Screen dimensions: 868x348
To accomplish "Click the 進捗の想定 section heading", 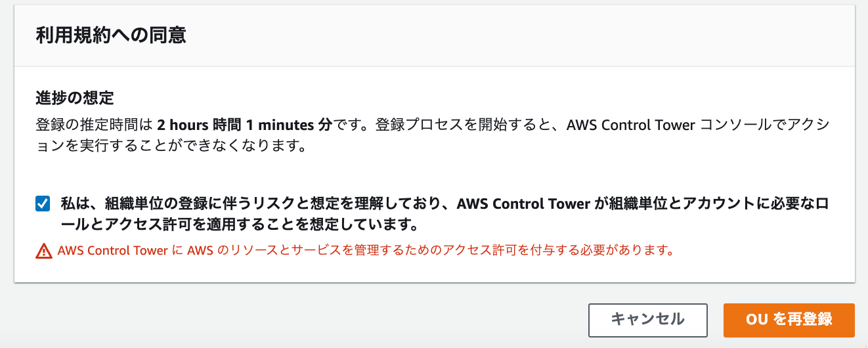I will click(x=74, y=98).
